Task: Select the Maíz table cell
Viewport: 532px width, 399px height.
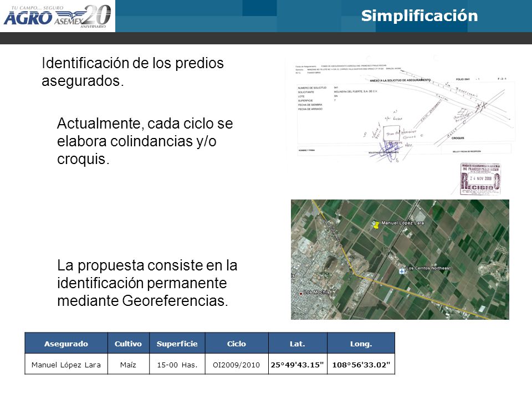Action: pyautogui.click(x=128, y=365)
